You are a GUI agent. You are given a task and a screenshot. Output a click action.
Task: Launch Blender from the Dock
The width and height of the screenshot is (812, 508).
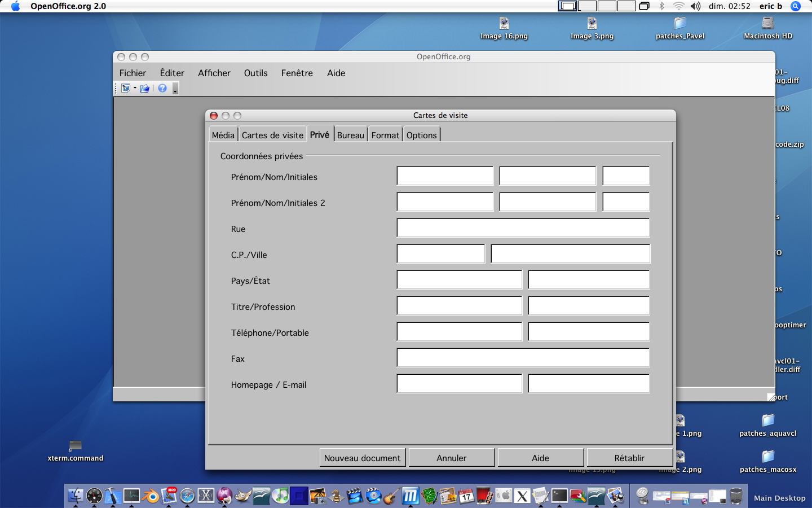coord(150,496)
